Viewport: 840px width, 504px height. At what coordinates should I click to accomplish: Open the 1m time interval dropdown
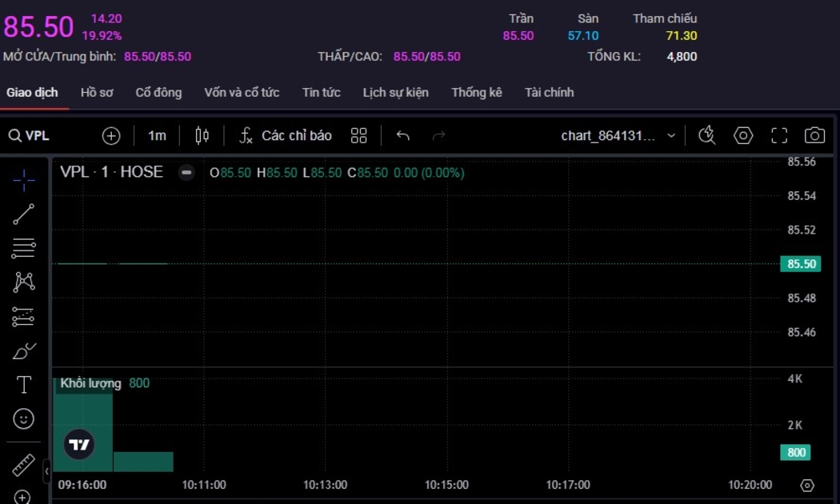[157, 135]
